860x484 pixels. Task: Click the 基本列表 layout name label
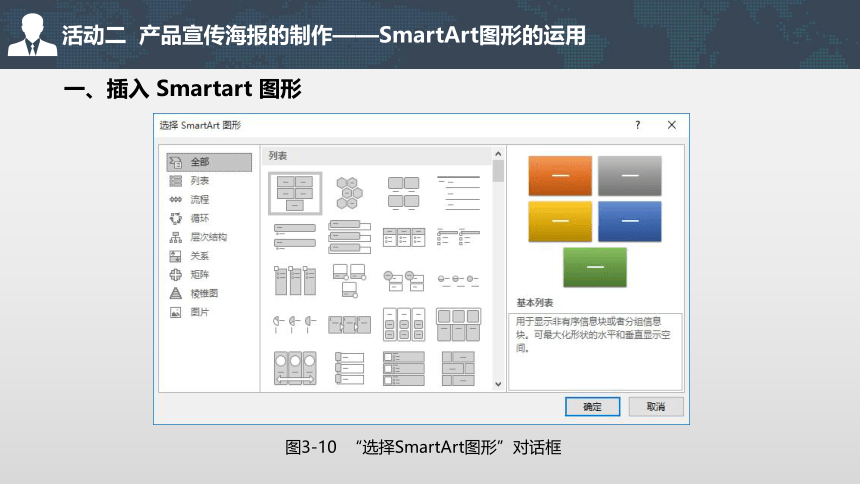(535, 303)
